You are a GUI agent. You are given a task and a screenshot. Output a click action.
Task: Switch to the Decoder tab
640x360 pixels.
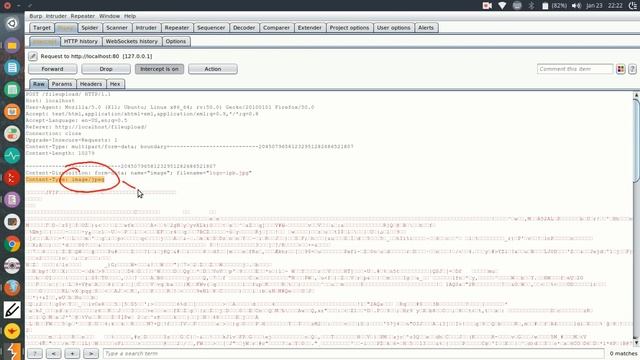(x=244, y=28)
